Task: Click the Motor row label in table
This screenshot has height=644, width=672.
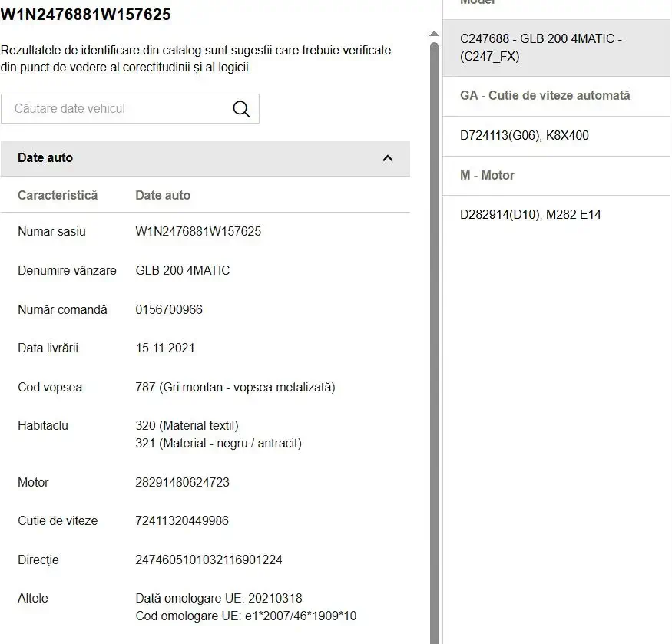Action: pos(33,483)
